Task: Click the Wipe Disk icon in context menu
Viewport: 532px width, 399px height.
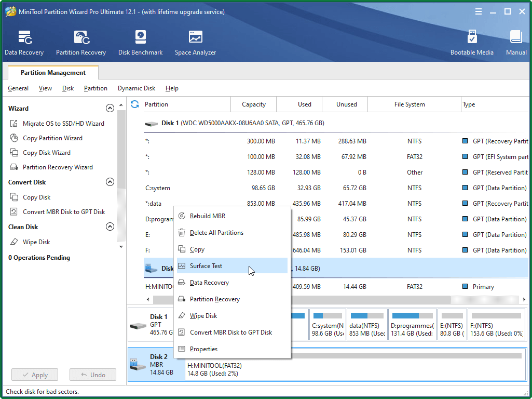Action: click(182, 315)
